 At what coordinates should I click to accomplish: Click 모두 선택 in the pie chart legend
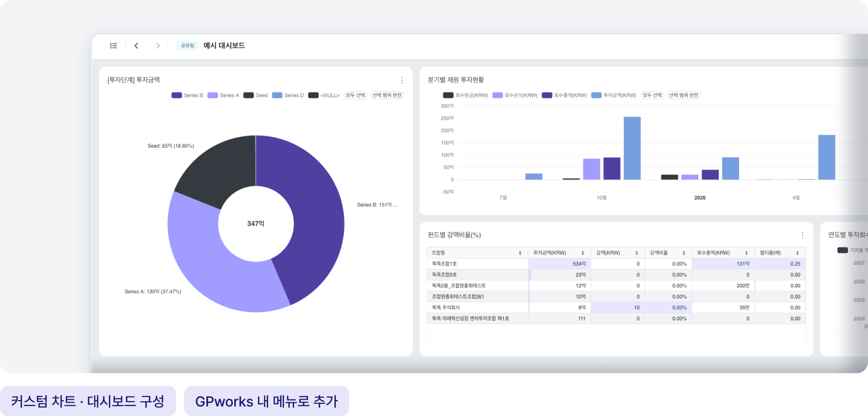(355, 95)
